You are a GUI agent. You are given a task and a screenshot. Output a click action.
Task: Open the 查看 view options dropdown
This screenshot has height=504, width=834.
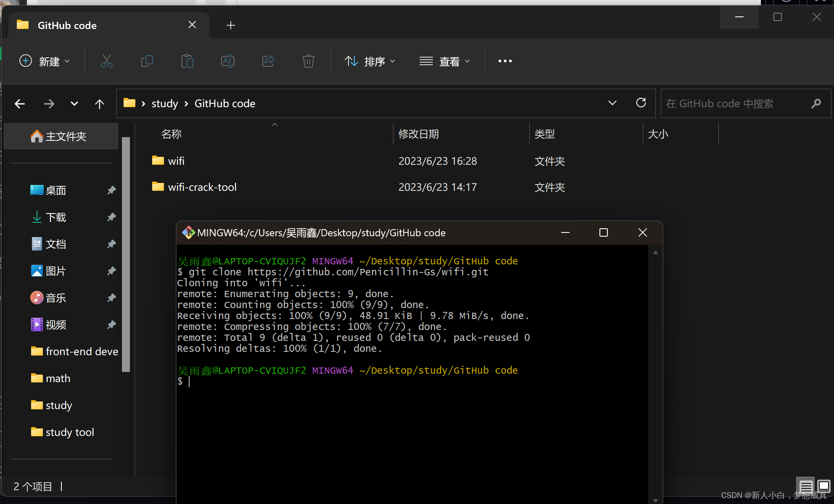click(x=444, y=61)
